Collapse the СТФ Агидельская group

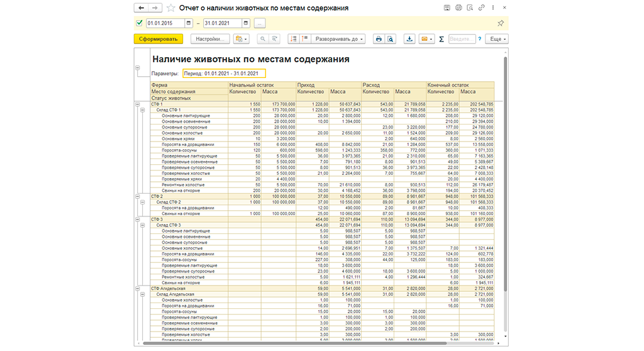click(x=138, y=289)
